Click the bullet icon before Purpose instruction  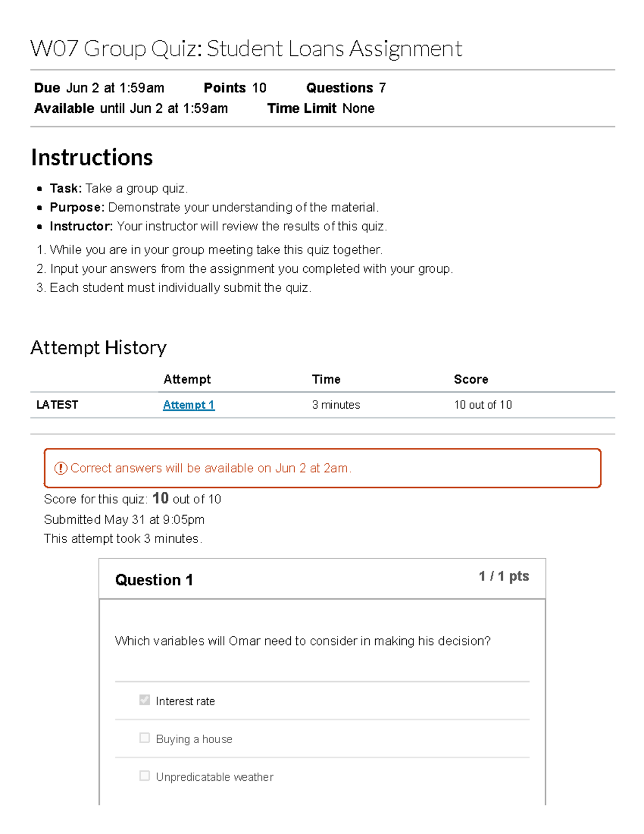[39, 207]
